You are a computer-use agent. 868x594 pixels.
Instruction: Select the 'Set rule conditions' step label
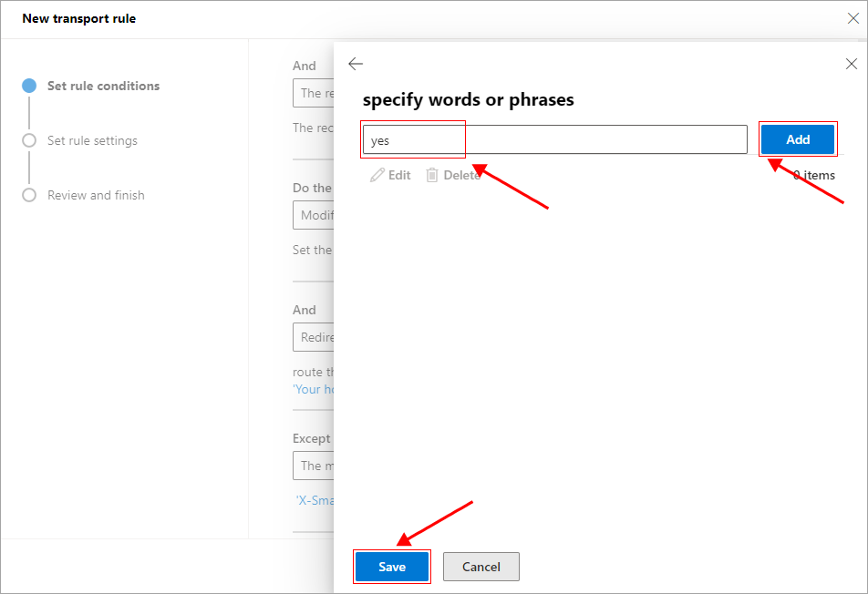point(103,86)
